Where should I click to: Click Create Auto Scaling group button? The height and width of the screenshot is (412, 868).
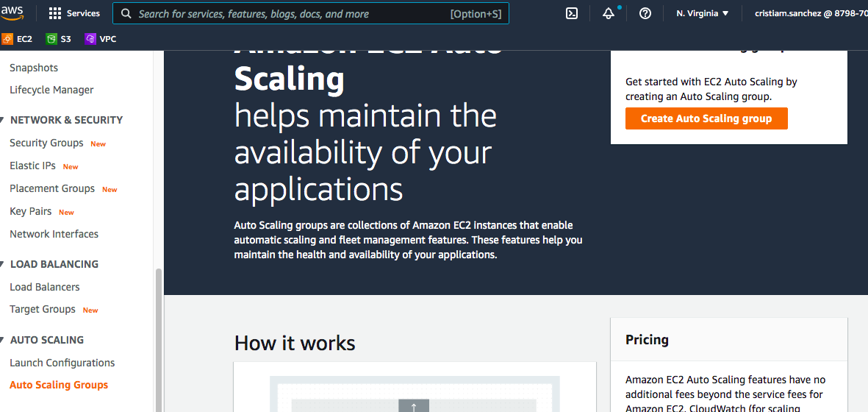tap(706, 118)
